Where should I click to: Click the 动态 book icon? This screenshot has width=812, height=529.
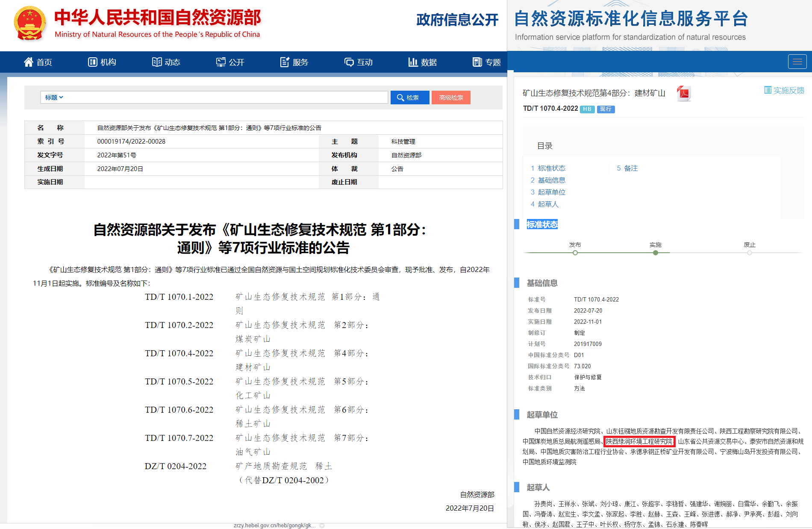[157, 62]
